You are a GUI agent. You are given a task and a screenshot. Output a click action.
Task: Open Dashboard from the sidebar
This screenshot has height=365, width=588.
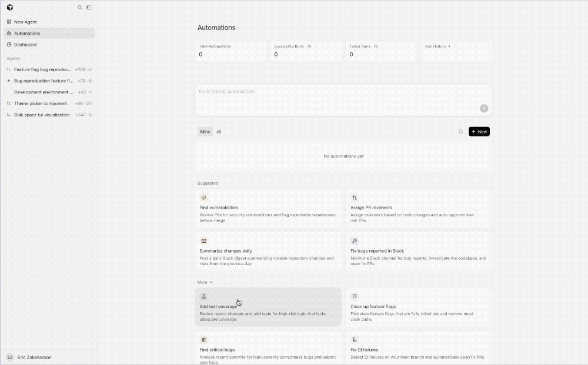(x=25, y=45)
